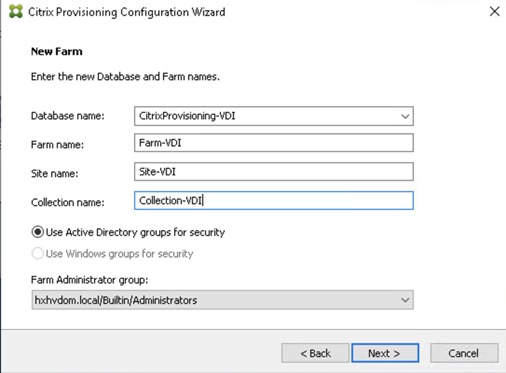Open the Database name dropdown arrow
This screenshot has height=373, width=506.
click(405, 116)
